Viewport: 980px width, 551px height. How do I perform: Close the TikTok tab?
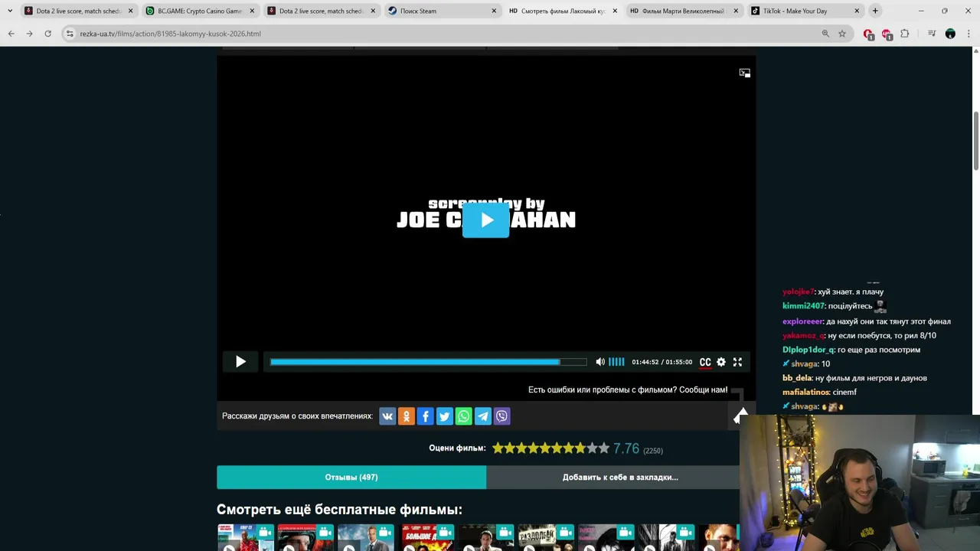click(x=857, y=11)
